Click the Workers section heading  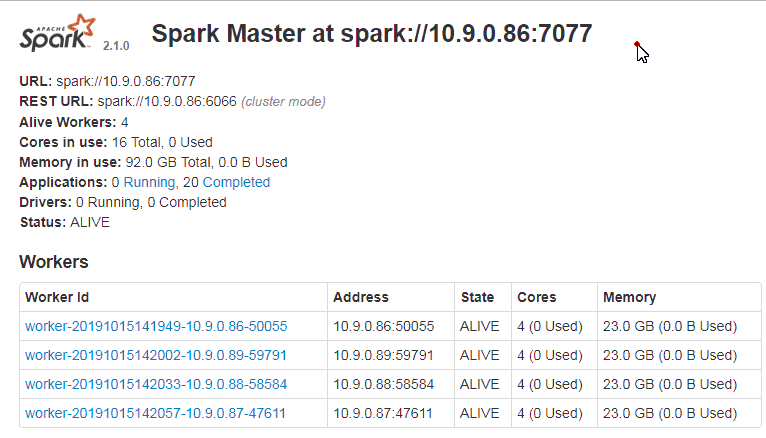click(54, 262)
